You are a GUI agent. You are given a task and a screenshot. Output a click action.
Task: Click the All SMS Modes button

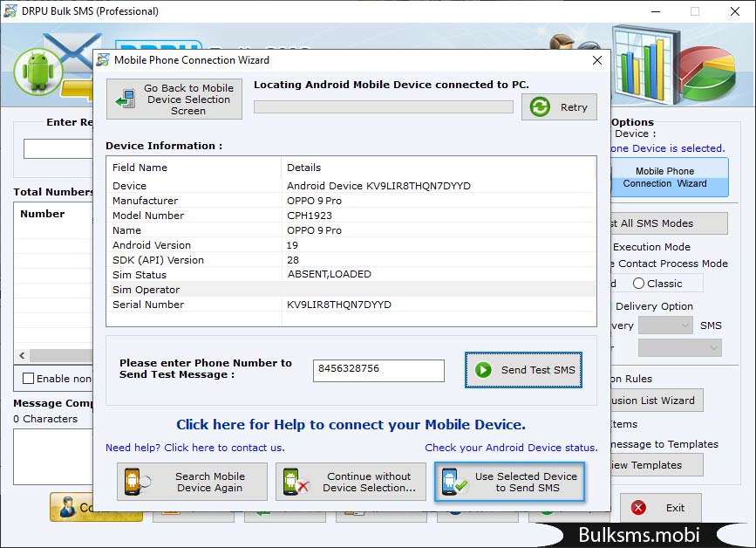coord(669,223)
